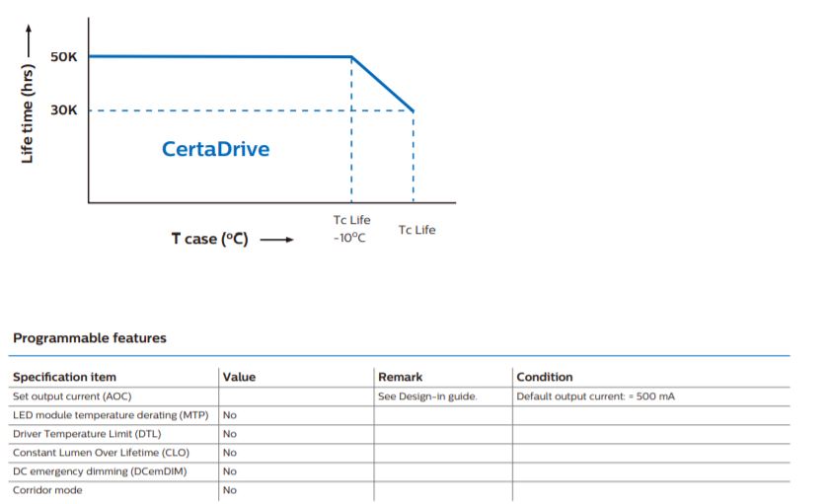Viewport: 831px width, 504px height.
Task: Click the Condition column header
Action: tap(544, 377)
